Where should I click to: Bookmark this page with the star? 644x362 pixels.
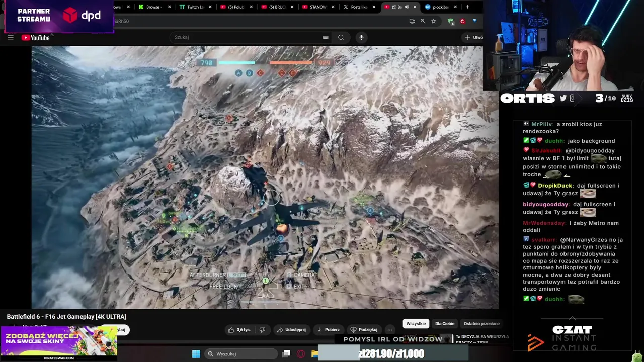point(434,21)
